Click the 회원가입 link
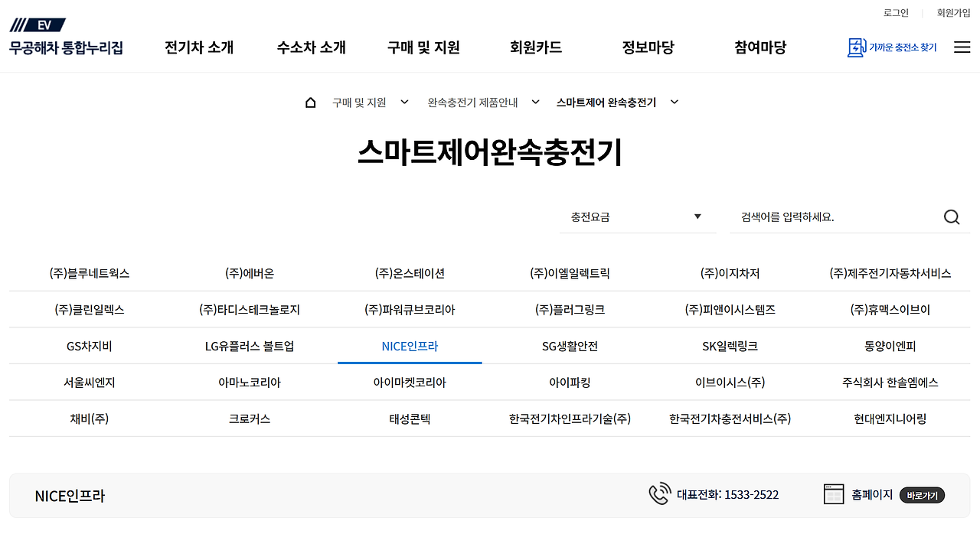Screen dimensions: 980x547 coord(954,13)
